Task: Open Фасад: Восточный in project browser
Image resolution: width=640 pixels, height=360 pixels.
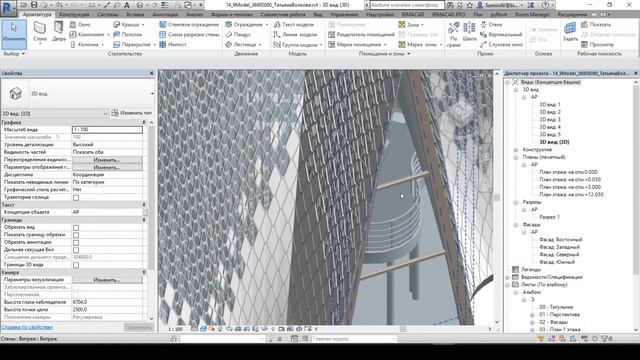Action: pyautogui.click(x=560, y=240)
